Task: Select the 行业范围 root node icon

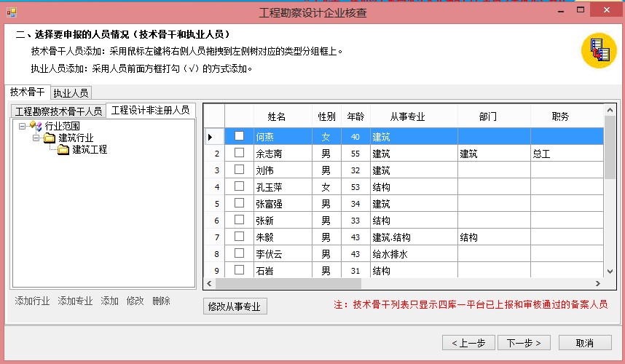Action: click(36, 127)
